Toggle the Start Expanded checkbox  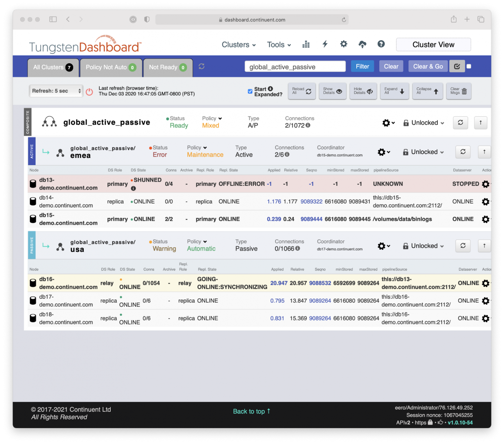click(250, 91)
